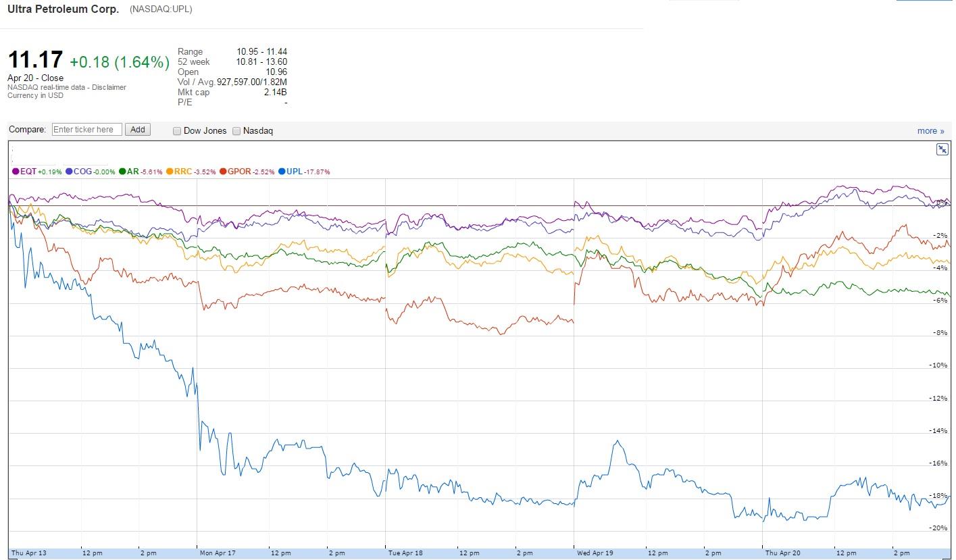Click the AR '-5.61%' legend value
This screenshot has width=956, height=560.
click(151, 172)
